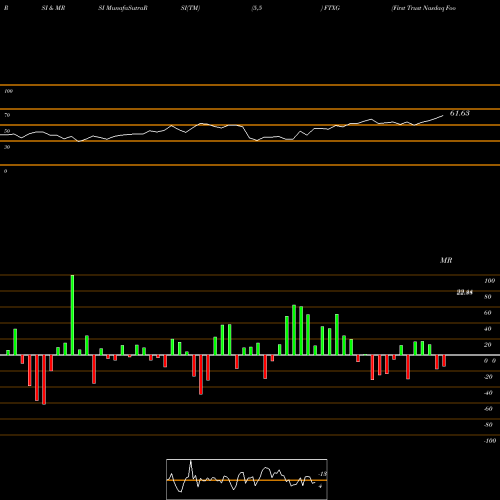The width and height of the screenshot is (500, 500).
Task: Click the 50 level label on RSI axis
Action: point(7,131)
